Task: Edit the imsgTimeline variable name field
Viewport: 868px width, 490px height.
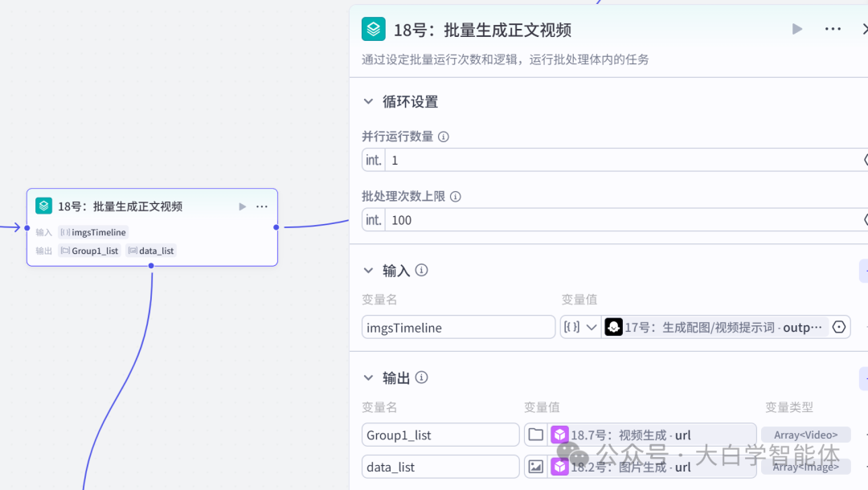Action: [x=458, y=327]
